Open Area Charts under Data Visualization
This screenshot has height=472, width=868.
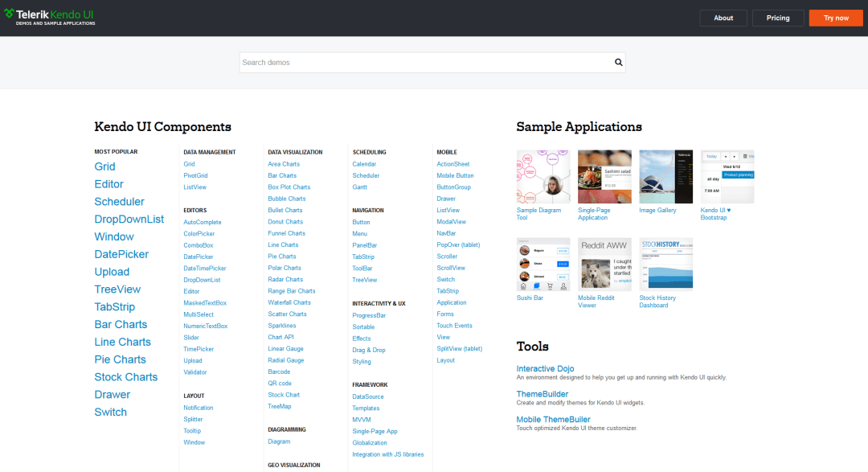284,164
